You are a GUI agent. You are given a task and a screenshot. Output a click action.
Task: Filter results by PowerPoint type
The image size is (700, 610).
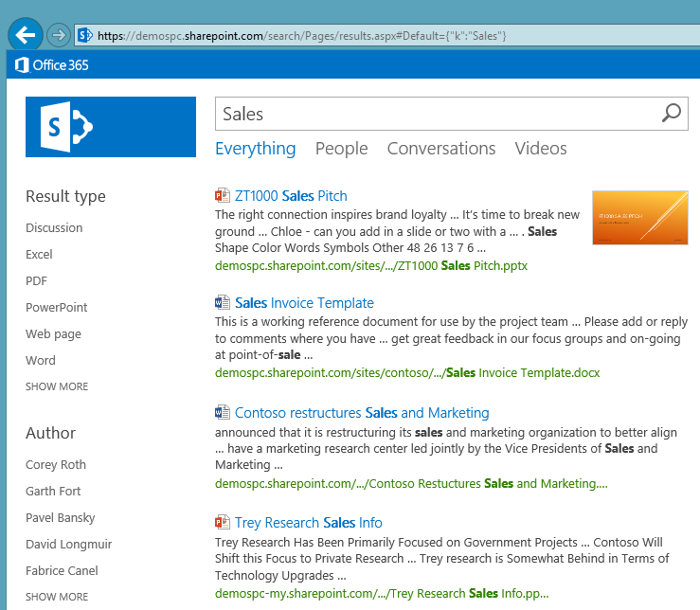pyautogui.click(x=56, y=308)
